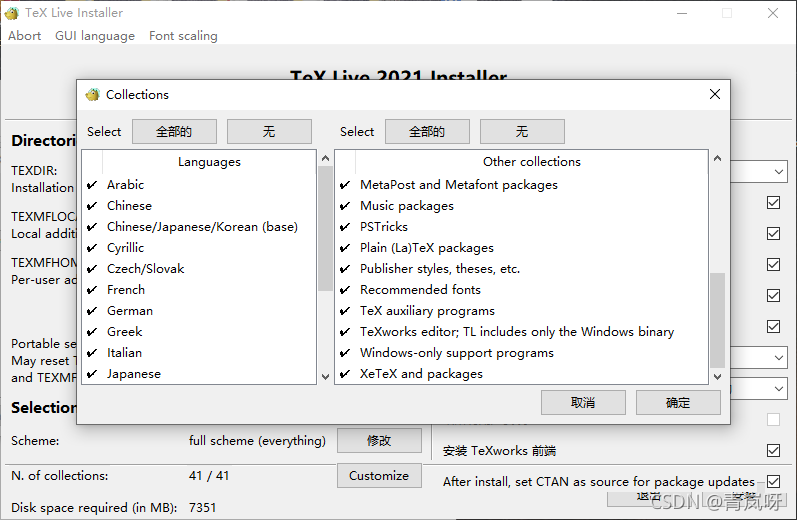Toggle the Chinese language checkmark
This screenshot has height=520, width=797.
tap(92, 206)
